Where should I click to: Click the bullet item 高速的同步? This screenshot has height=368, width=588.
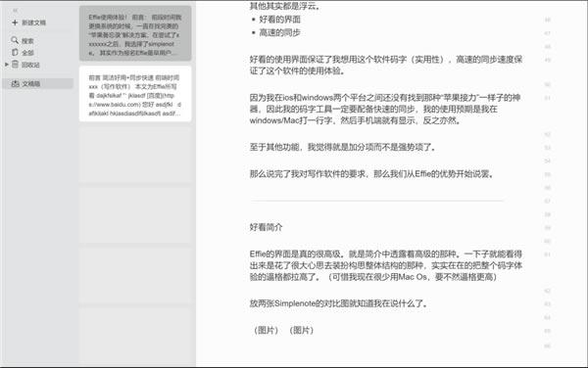(279, 32)
